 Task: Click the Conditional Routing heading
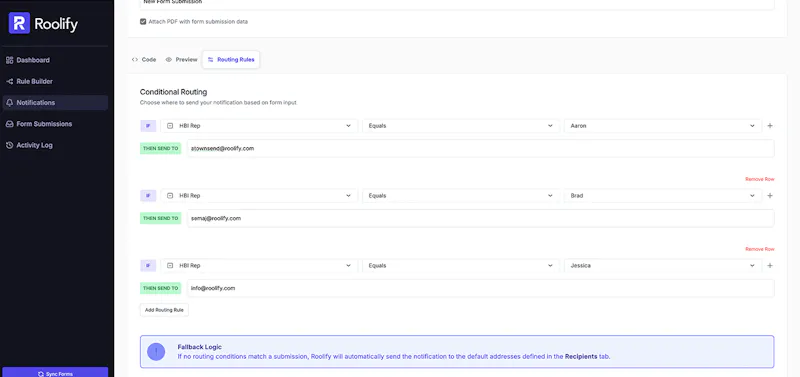coord(173,92)
